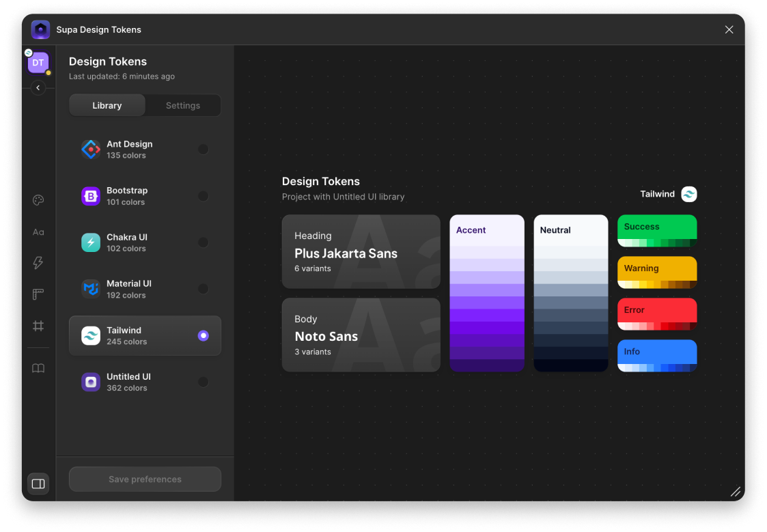Click "Last updated: 6 minutes ago" text
767x532 pixels.
[122, 76]
